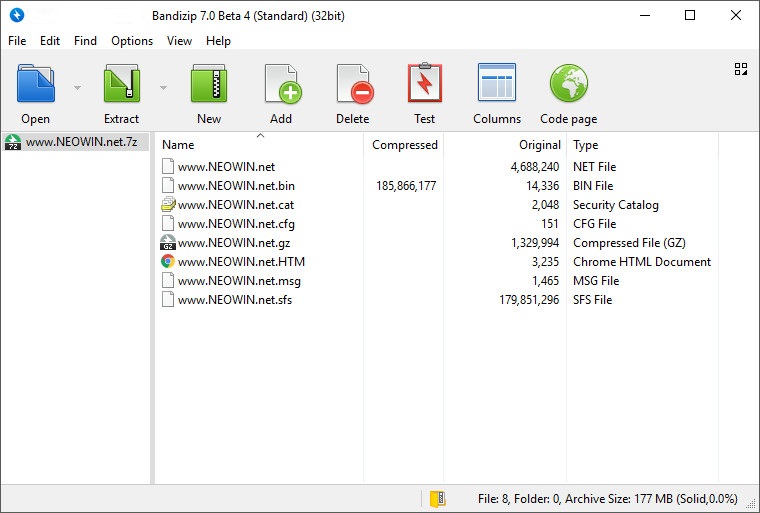Click compressed size 185,866,177

coord(406,186)
